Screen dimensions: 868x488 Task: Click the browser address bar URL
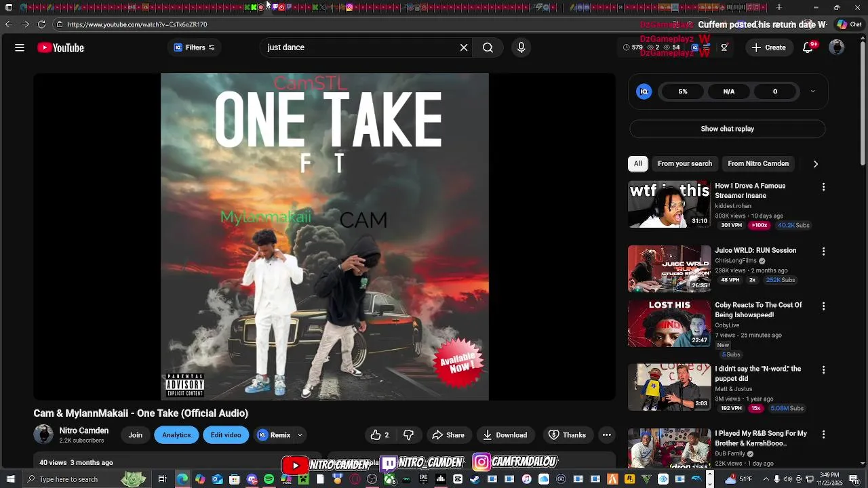138,24
